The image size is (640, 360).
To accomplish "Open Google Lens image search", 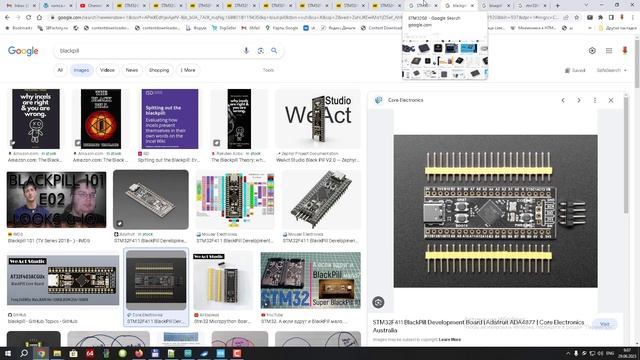I will click(260, 51).
